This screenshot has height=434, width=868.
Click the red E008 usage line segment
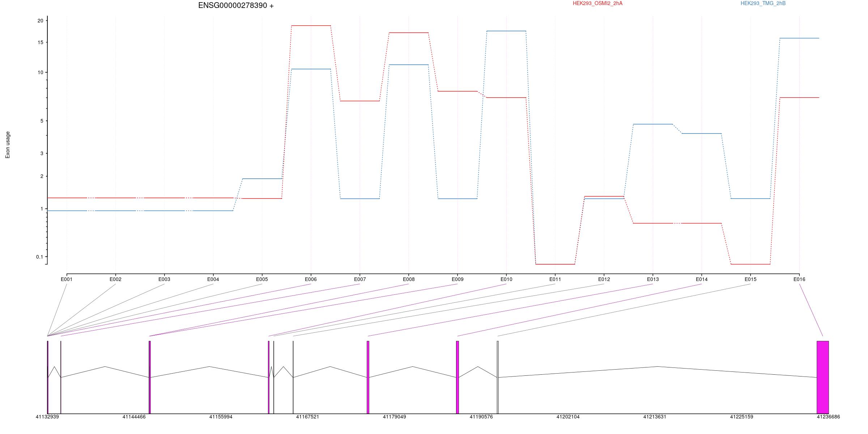click(x=409, y=33)
